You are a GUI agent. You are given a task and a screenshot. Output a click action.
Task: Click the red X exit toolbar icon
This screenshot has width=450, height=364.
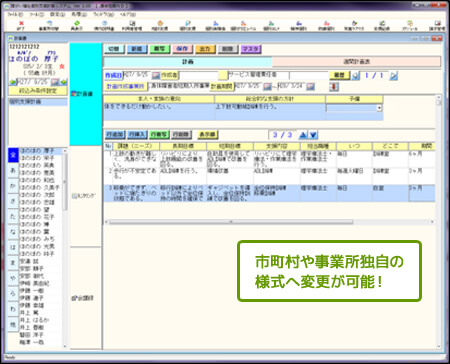(x=21, y=23)
